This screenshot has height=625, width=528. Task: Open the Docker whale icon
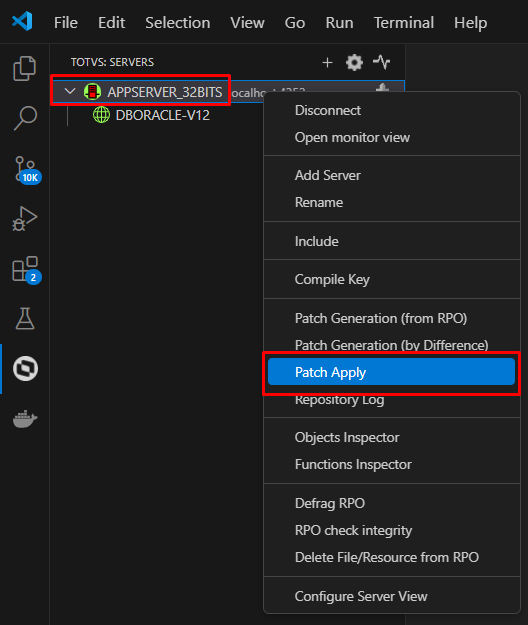(25, 419)
